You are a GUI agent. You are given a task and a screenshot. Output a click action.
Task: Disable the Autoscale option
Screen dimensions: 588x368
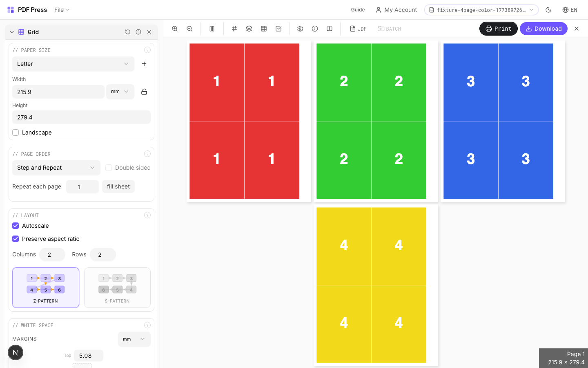pyautogui.click(x=16, y=226)
